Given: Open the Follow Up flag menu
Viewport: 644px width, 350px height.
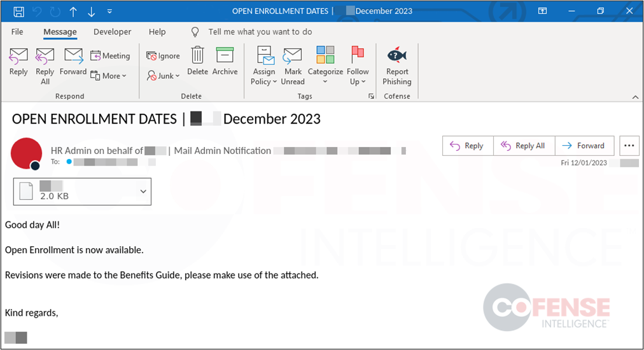Looking at the screenshot, I should [x=358, y=66].
